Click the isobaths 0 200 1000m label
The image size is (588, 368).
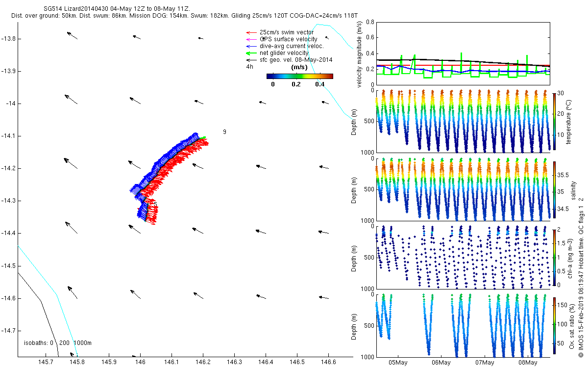point(58,342)
